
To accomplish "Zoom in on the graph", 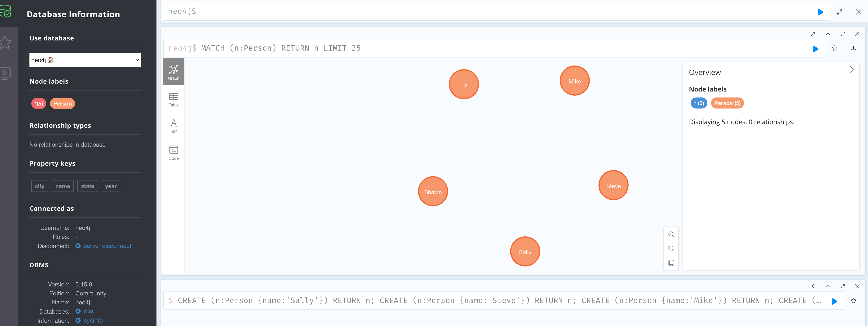I will click(671, 234).
